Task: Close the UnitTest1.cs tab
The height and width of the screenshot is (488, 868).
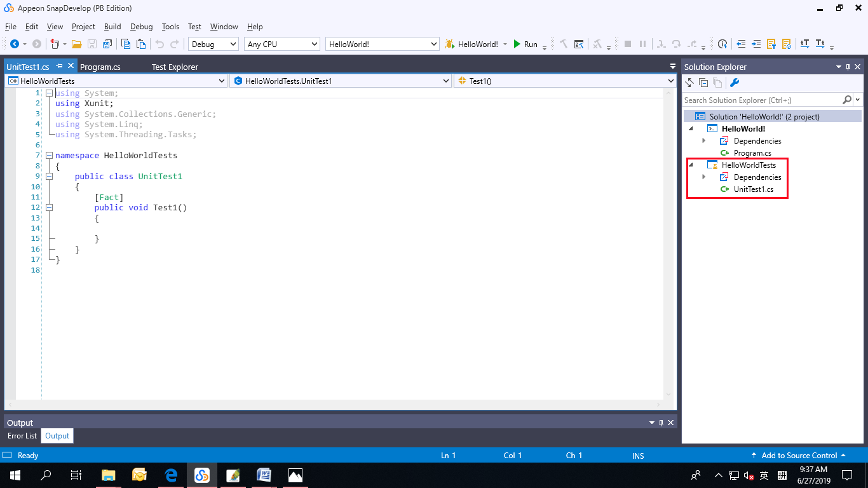Action: 71,66
